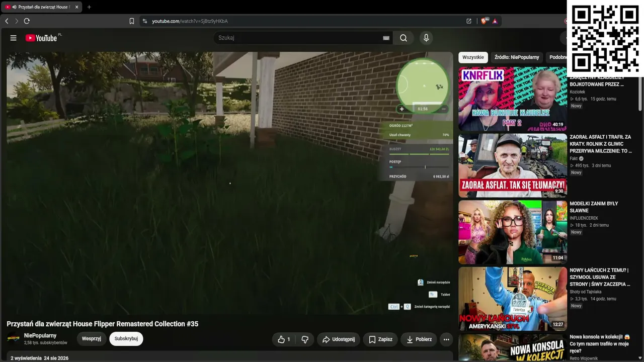Share the video via Udostępnij

(x=339, y=339)
